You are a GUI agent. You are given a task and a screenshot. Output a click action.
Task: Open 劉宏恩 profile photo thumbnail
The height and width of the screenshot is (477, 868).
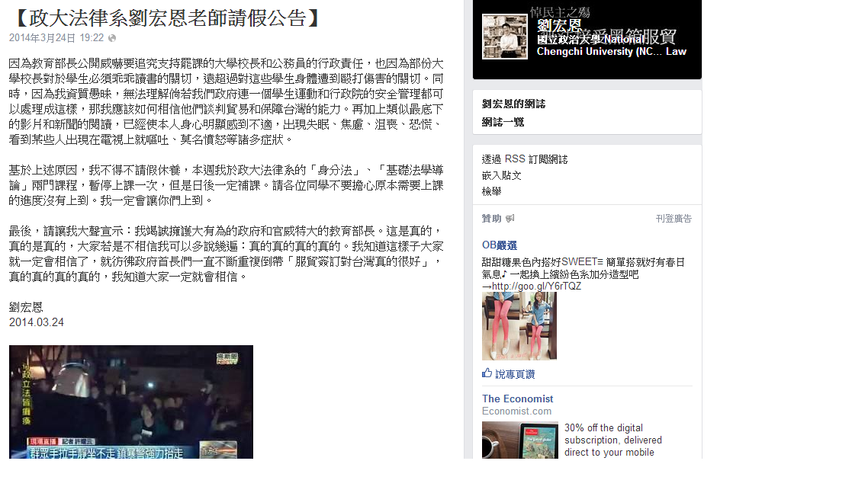coord(504,37)
